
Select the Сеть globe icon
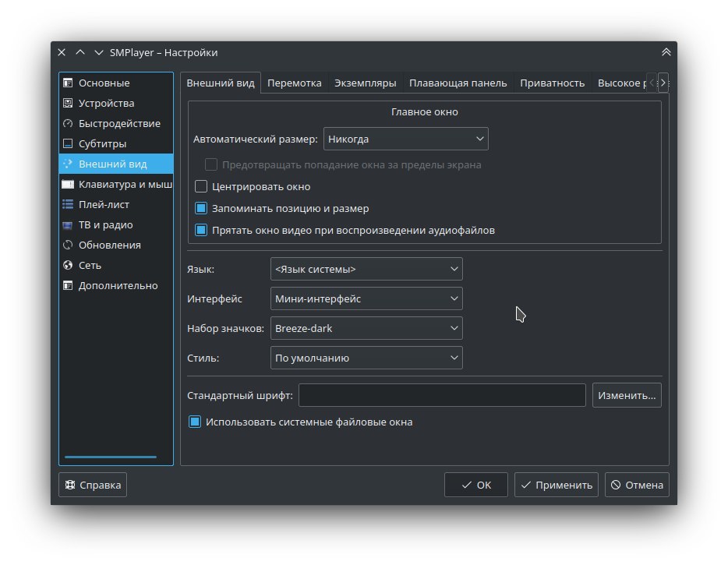68,265
